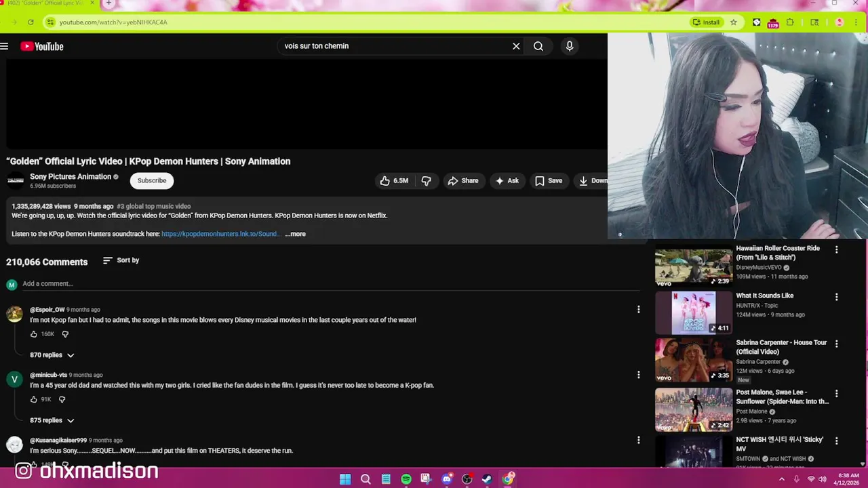Open the Ask AI feature

pyautogui.click(x=507, y=181)
